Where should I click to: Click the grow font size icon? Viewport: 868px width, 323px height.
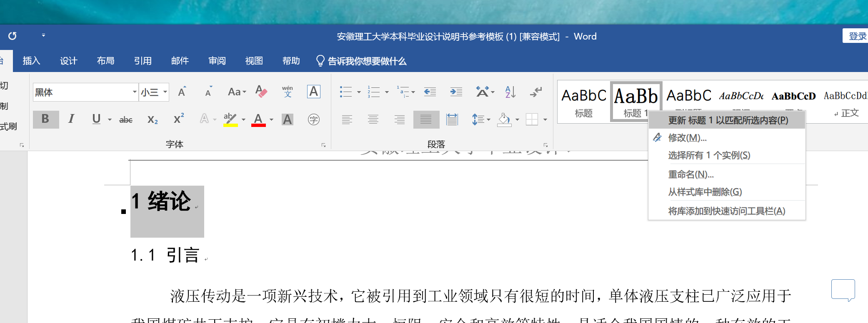182,92
